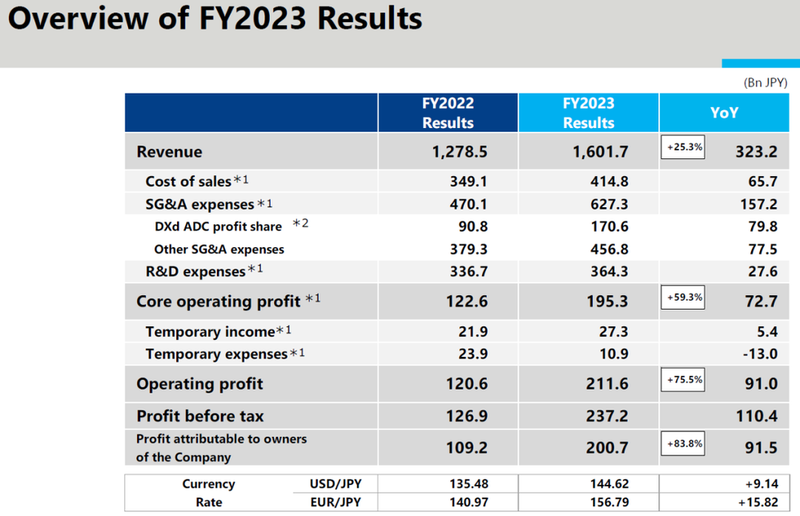The image size is (800, 516).
Task: Select the YoY column header
Action: click(724, 113)
